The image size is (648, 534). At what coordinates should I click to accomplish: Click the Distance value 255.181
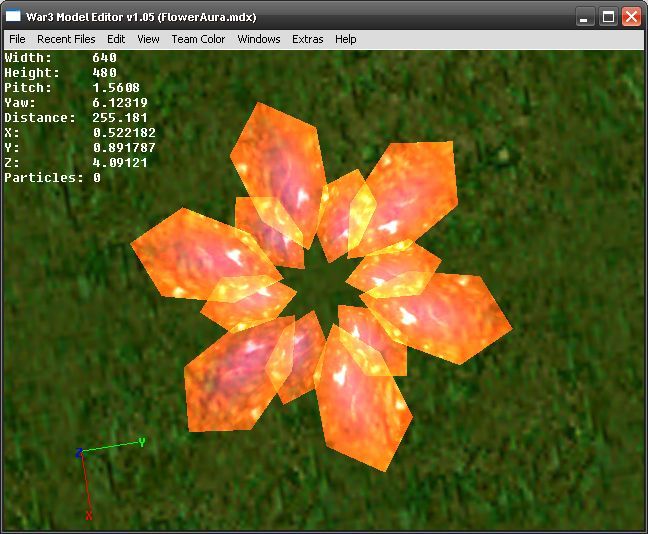point(120,118)
